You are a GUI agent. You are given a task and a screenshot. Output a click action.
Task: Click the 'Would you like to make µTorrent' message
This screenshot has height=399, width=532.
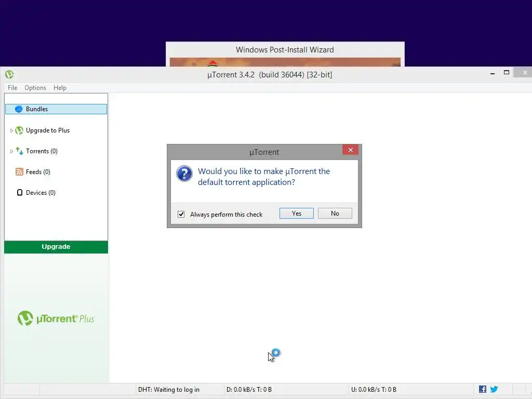coord(264,177)
